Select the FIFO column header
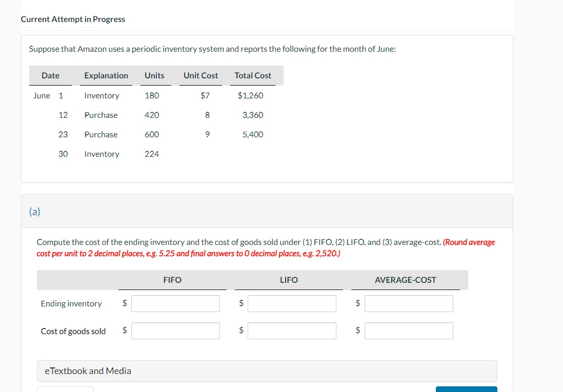 pos(172,280)
